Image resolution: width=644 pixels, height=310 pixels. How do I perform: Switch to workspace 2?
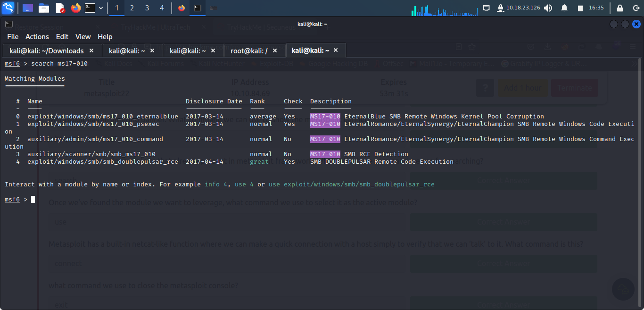point(132,8)
